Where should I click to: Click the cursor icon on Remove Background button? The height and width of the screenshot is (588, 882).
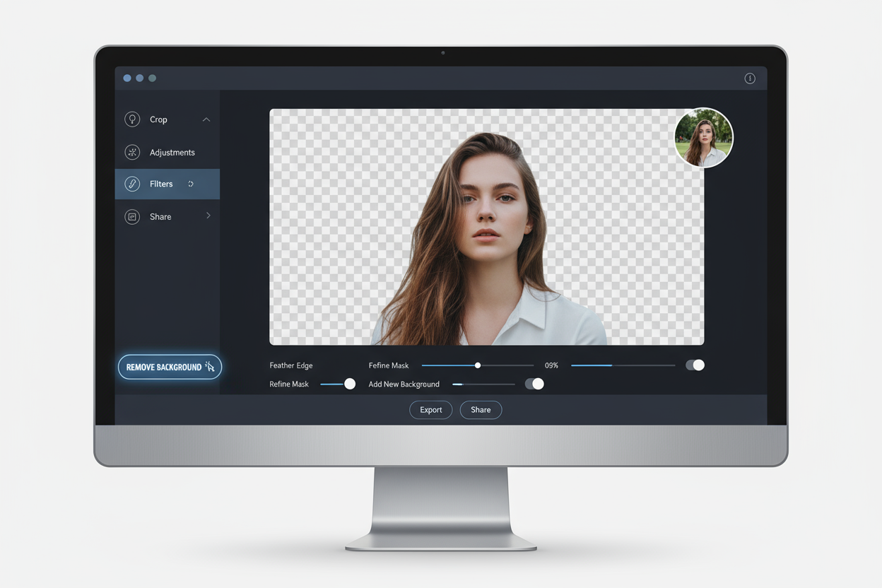(x=210, y=367)
